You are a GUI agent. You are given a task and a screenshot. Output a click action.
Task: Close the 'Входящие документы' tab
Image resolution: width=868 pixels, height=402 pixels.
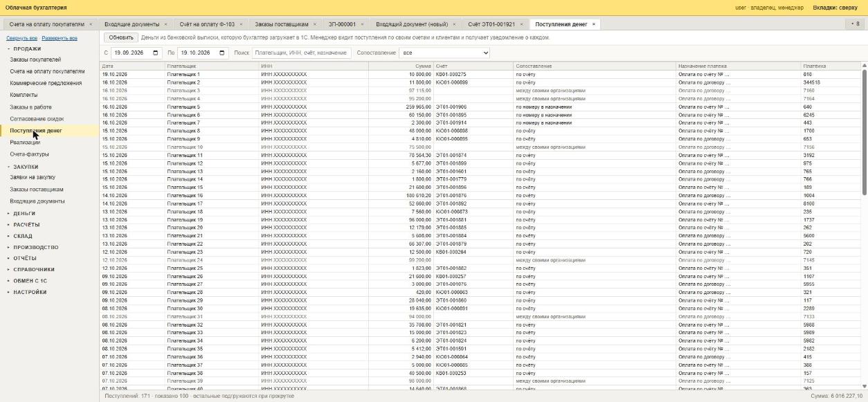165,24
